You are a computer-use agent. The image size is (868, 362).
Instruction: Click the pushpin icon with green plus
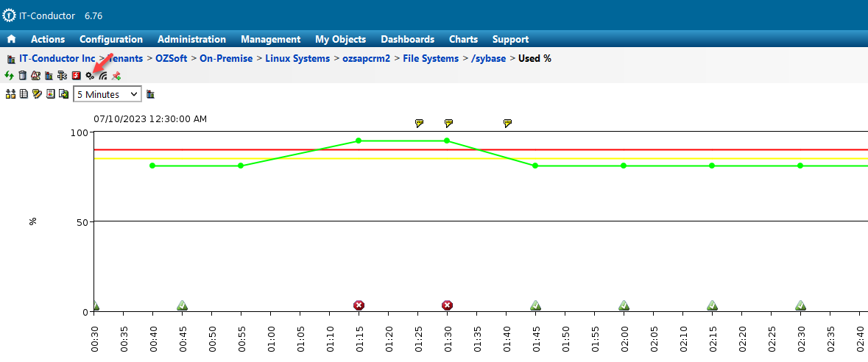click(x=116, y=75)
